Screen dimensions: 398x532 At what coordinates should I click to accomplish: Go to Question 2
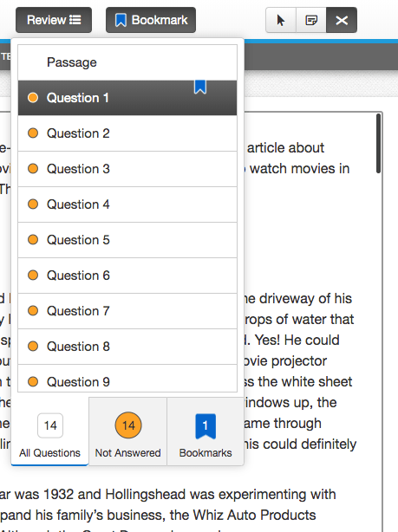[127, 133]
